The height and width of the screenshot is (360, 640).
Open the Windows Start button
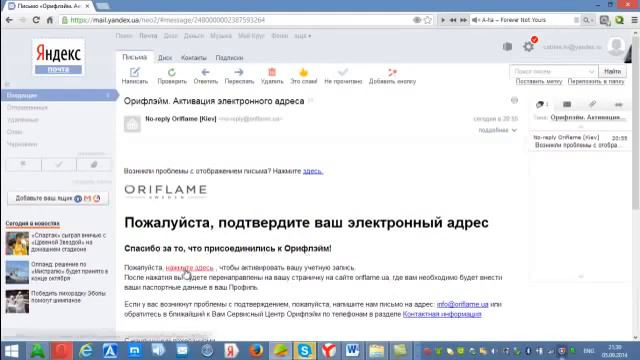(x=11, y=351)
